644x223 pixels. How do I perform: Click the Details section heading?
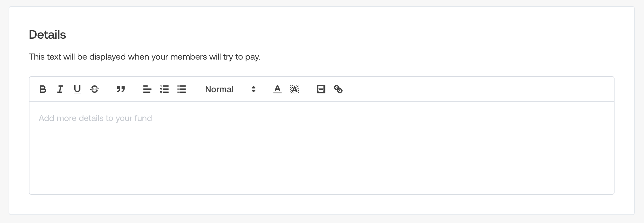(48, 35)
